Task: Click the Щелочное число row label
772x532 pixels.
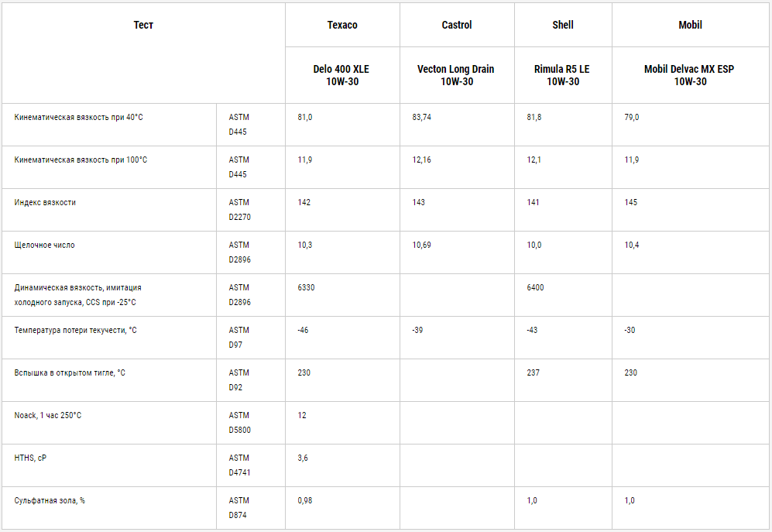Action: (x=44, y=245)
